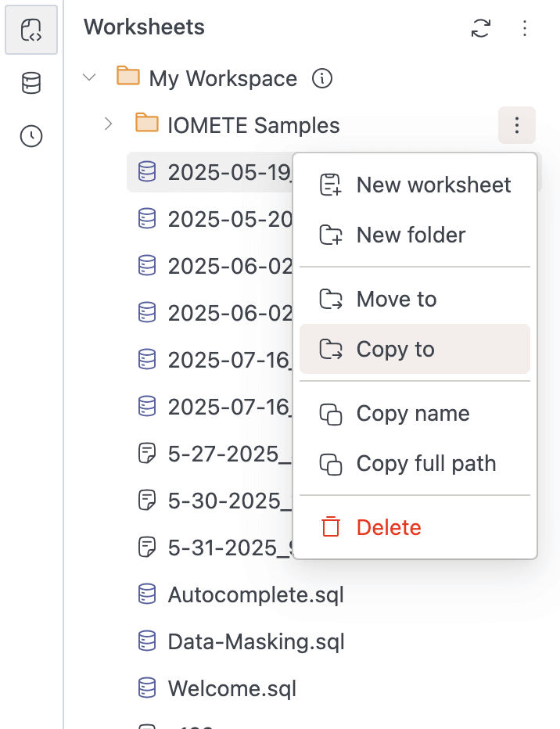Open the Worksheets overflow menu
This screenshot has width=560, height=729.
pyautogui.click(x=525, y=28)
